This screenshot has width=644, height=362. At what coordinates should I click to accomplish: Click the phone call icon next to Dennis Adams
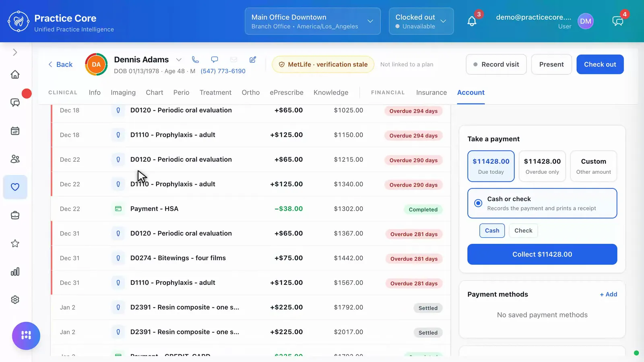click(x=195, y=60)
